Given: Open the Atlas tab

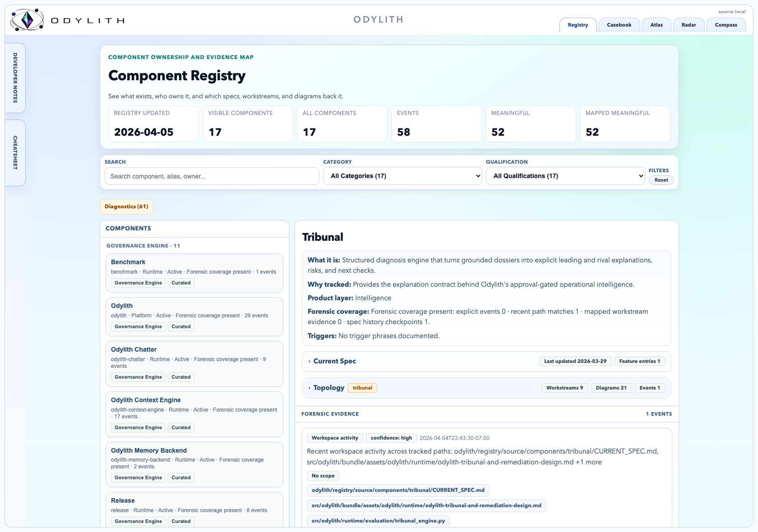Looking at the screenshot, I should pyautogui.click(x=656, y=25).
